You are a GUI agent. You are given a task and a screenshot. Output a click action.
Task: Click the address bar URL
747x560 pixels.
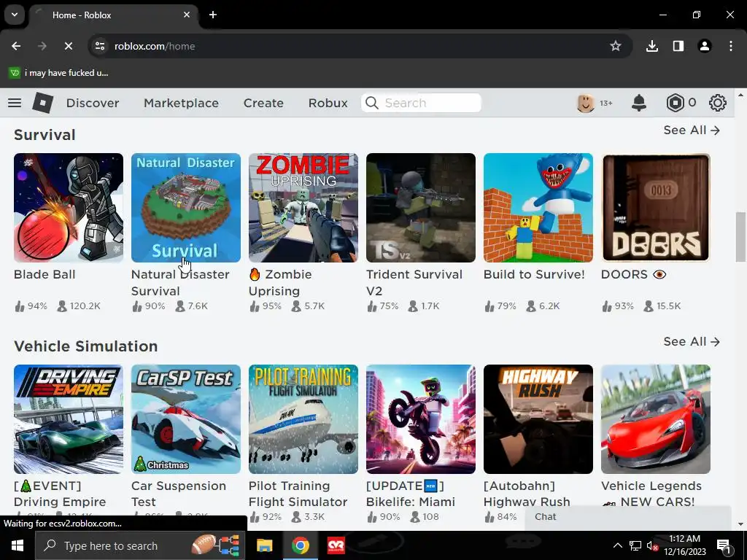[x=155, y=46]
